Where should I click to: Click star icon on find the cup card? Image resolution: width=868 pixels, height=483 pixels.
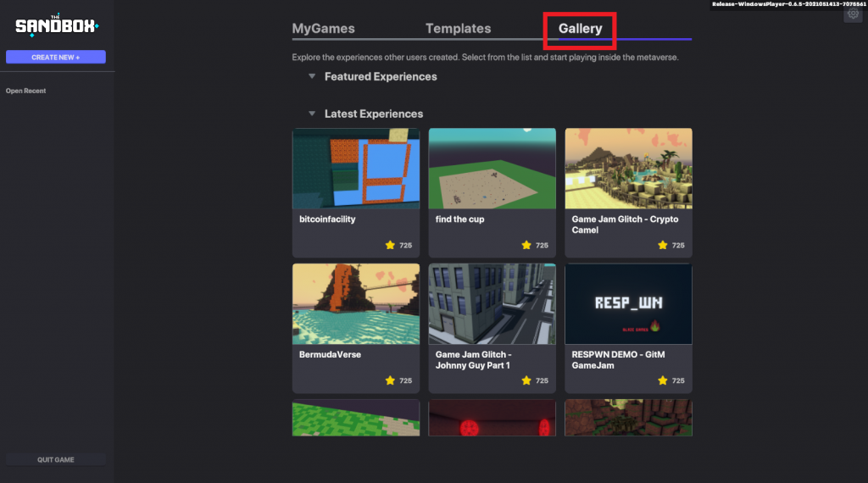[526, 245]
